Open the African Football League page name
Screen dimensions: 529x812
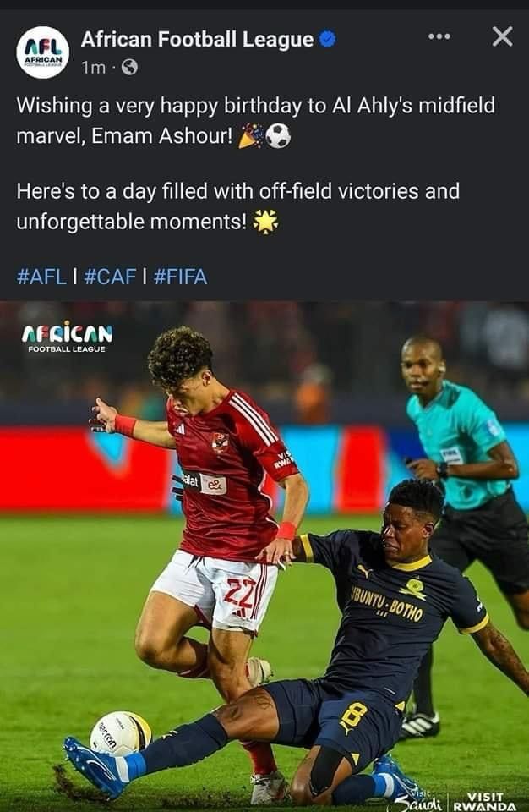(197, 40)
